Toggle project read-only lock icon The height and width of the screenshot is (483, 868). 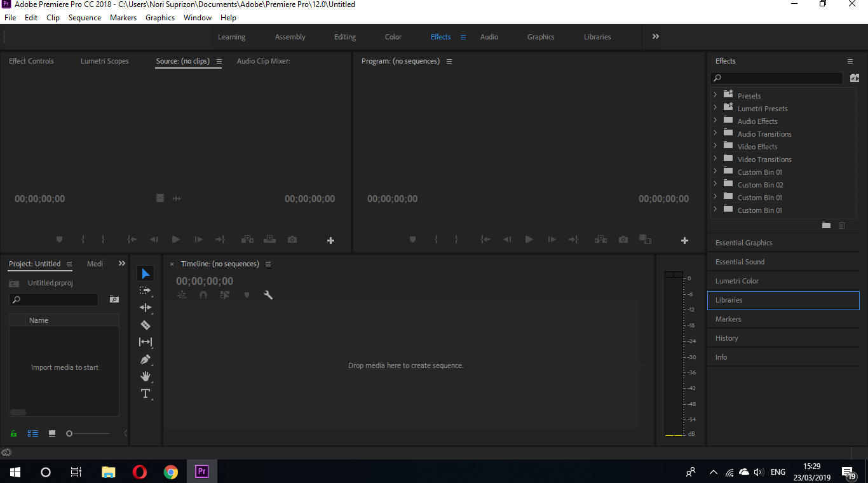pyautogui.click(x=13, y=433)
